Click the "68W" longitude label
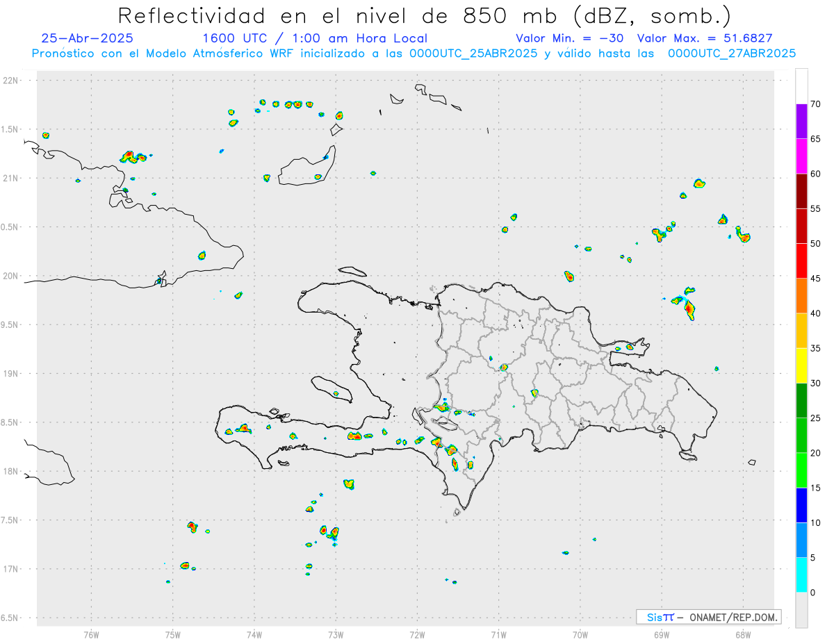 click(x=743, y=634)
